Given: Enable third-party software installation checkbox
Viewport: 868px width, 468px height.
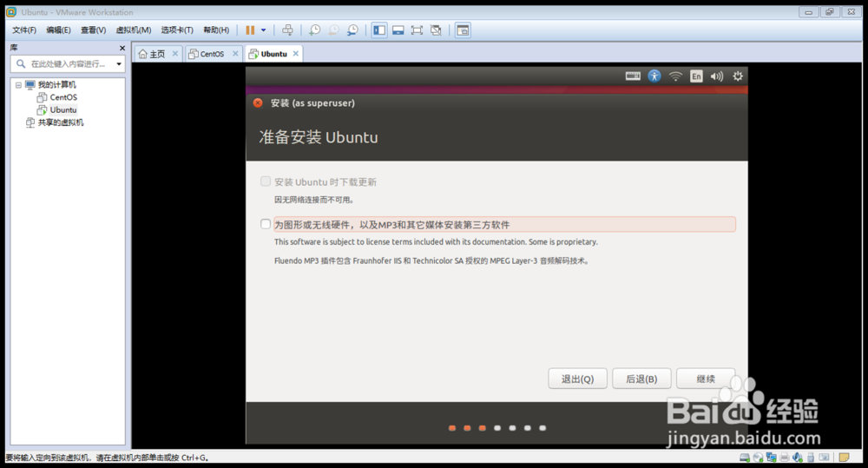Looking at the screenshot, I should [x=266, y=224].
